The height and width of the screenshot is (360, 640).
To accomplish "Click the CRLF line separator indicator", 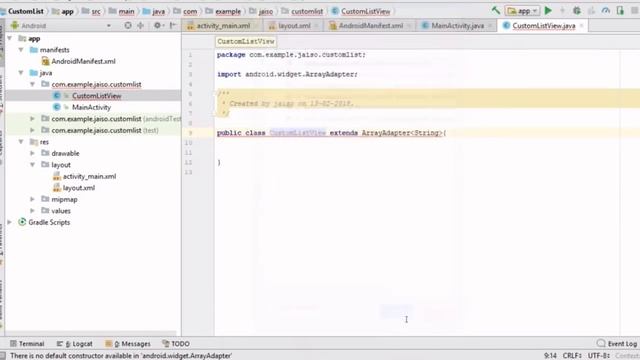I will (x=572, y=356).
